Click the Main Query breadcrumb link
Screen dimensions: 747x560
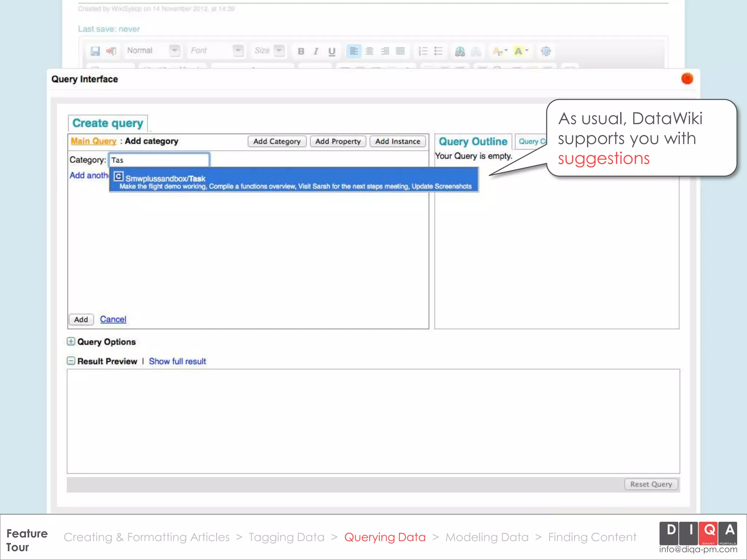(93, 141)
